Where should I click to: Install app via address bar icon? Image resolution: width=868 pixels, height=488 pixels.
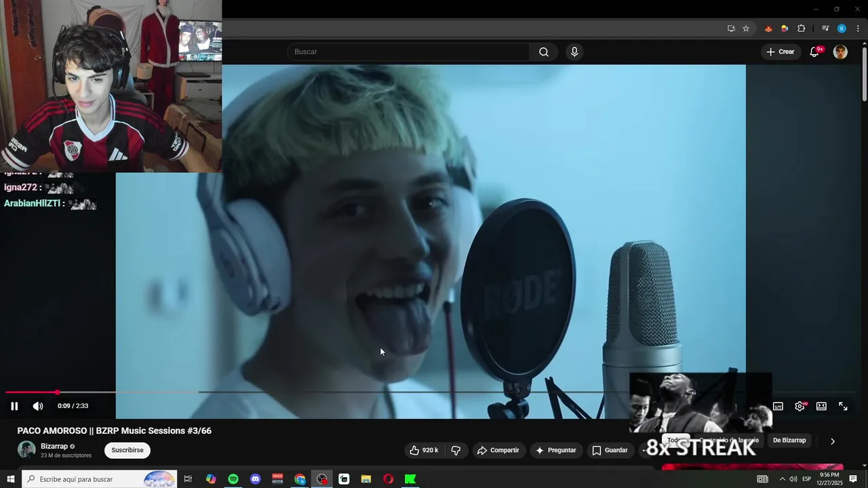[731, 28]
